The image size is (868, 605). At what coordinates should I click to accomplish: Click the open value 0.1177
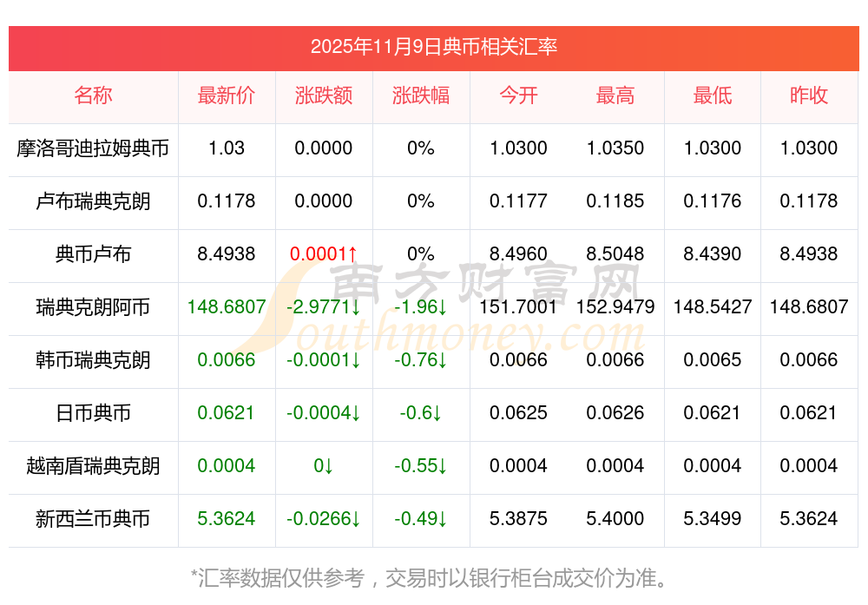(518, 201)
